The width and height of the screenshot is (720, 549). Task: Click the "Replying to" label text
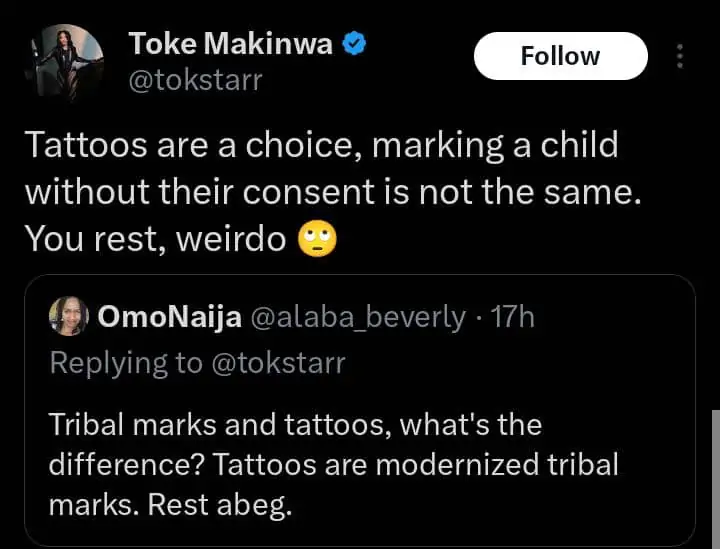click(125, 362)
